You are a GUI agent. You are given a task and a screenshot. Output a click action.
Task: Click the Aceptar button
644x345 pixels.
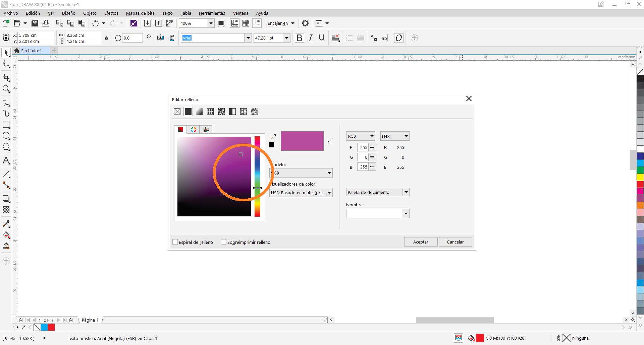421,242
